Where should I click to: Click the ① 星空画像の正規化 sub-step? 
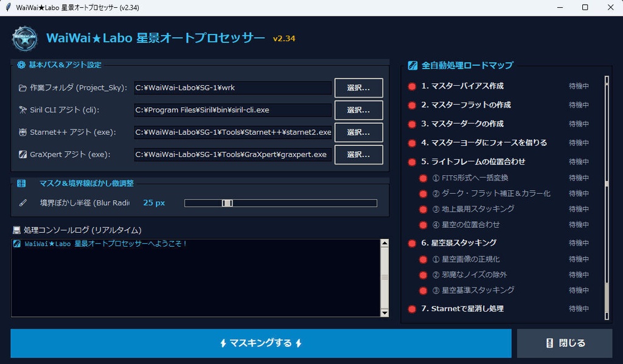click(x=466, y=259)
